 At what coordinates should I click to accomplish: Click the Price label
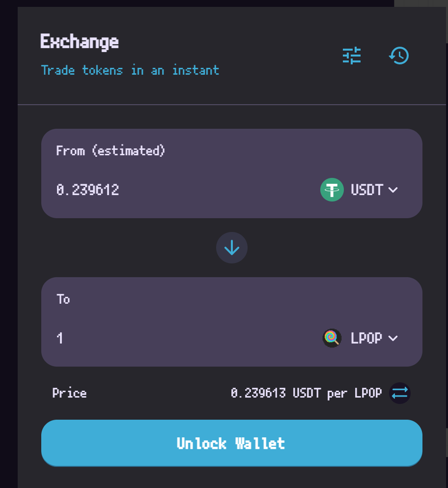click(x=69, y=393)
